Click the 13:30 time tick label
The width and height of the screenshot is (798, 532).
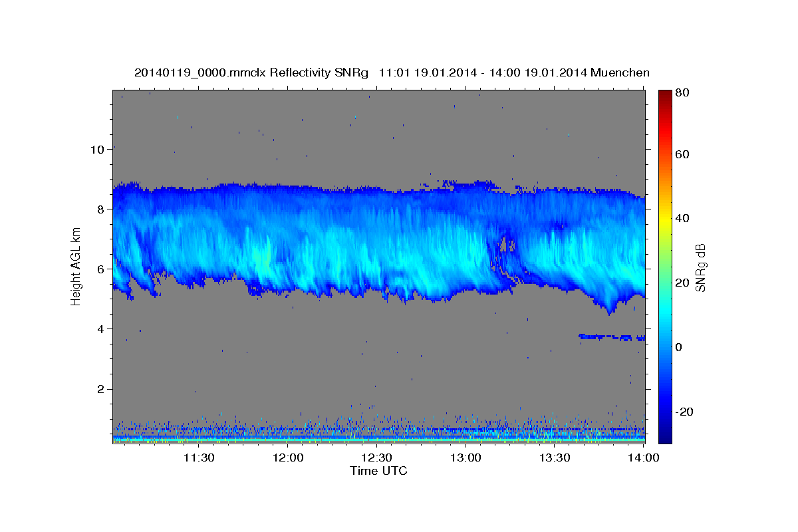(555, 458)
